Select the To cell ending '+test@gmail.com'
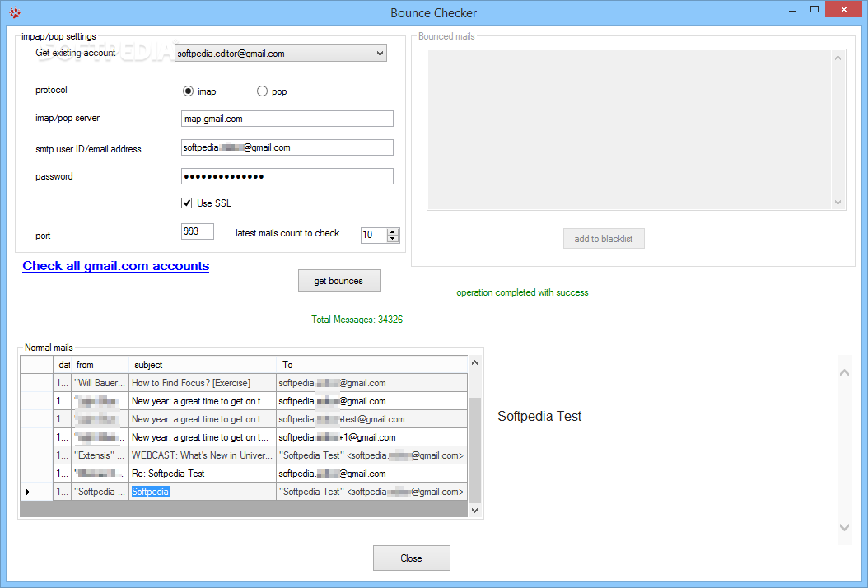The width and height of the screenshot is (868, 588). point(372,419)
